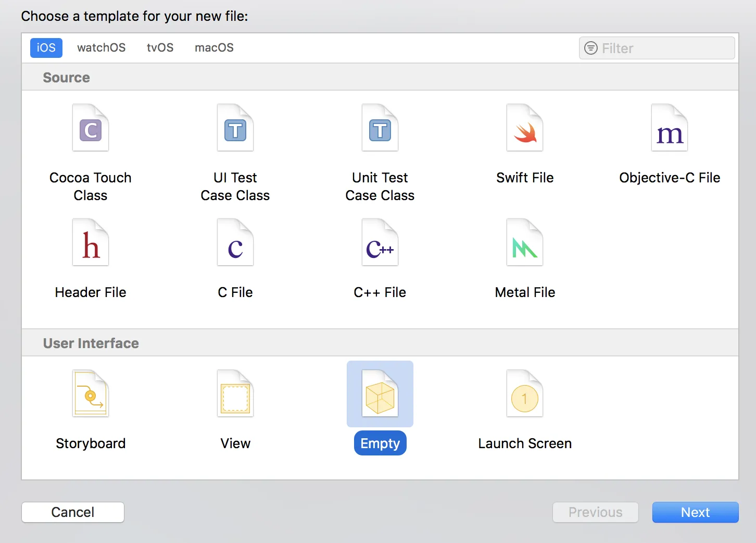The height and width of the screenshot is (543, 756).
Task: Click the 'View' label
Action: coord(235,443)
